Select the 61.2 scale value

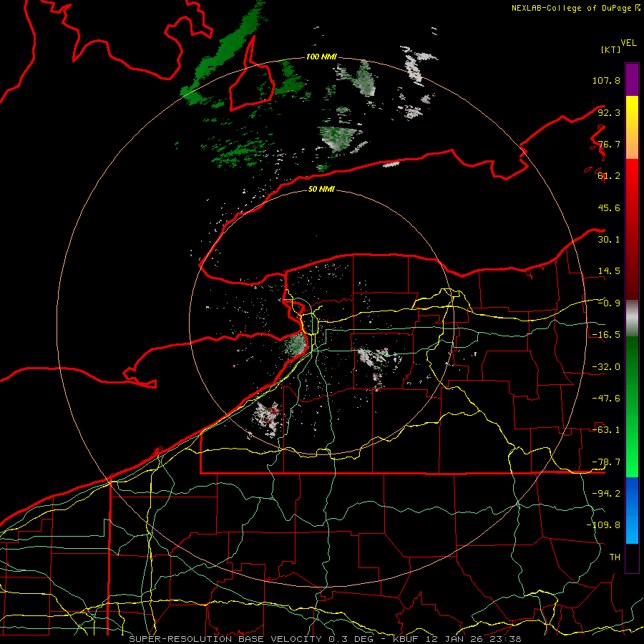[609, 176]
